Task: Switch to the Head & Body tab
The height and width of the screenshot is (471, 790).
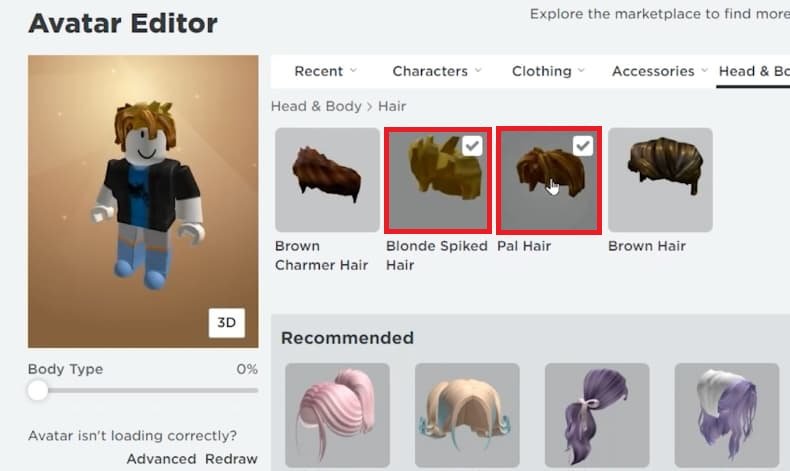Action: click(754, 71)
